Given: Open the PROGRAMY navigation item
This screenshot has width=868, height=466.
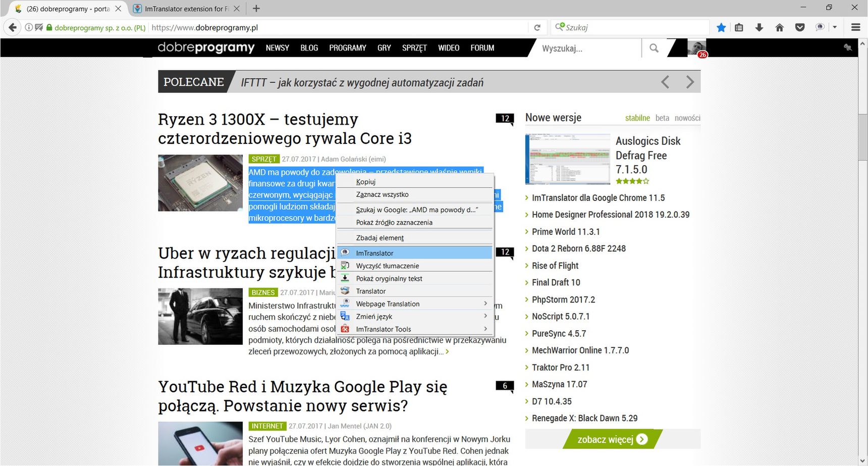Looking at the screenshot, I should click(348, 48).
